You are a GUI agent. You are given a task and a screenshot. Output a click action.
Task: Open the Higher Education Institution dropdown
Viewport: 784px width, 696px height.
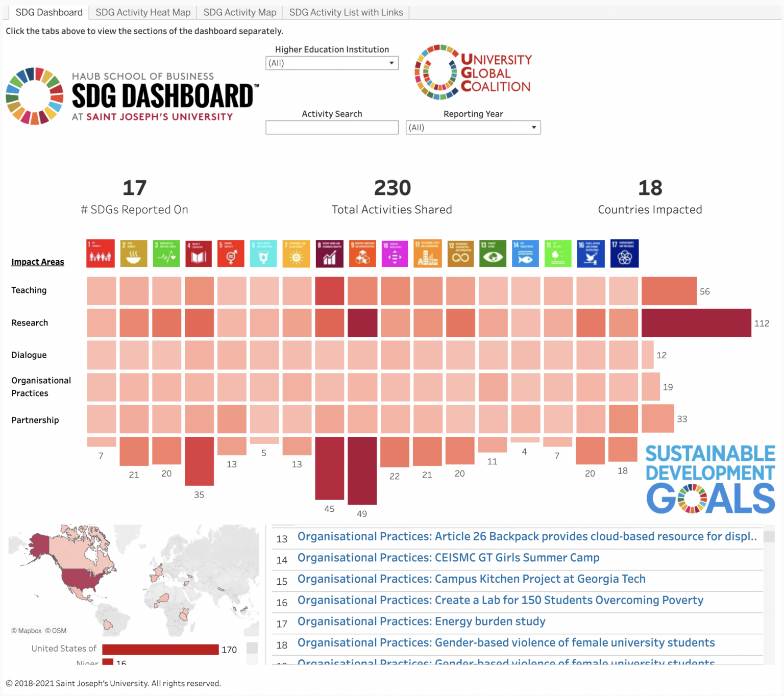click(x=331, y=63)
